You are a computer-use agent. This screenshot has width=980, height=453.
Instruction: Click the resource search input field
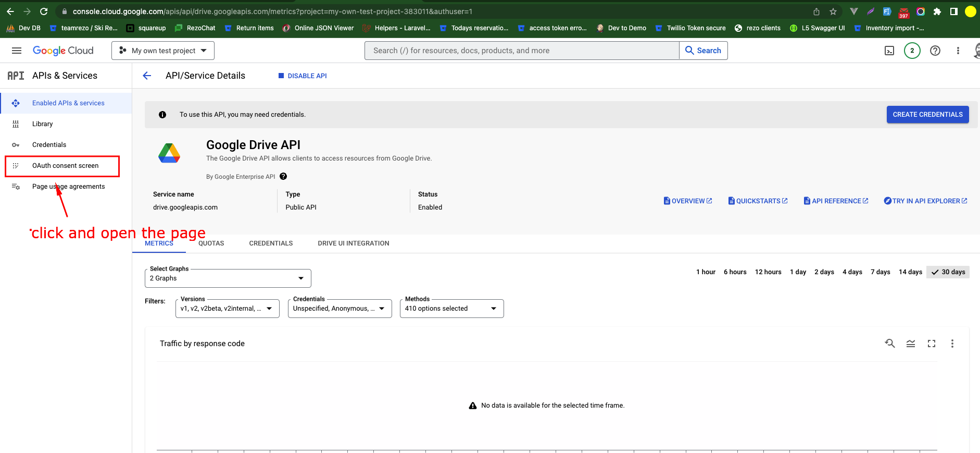[522, 51]
